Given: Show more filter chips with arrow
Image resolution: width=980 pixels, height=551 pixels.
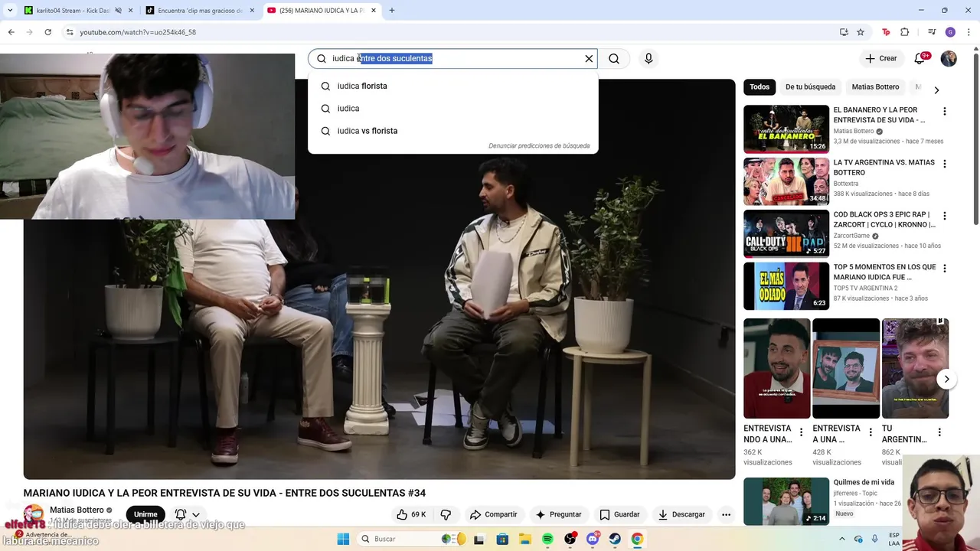Looking at the screenshot, I should tap(936, 90).
